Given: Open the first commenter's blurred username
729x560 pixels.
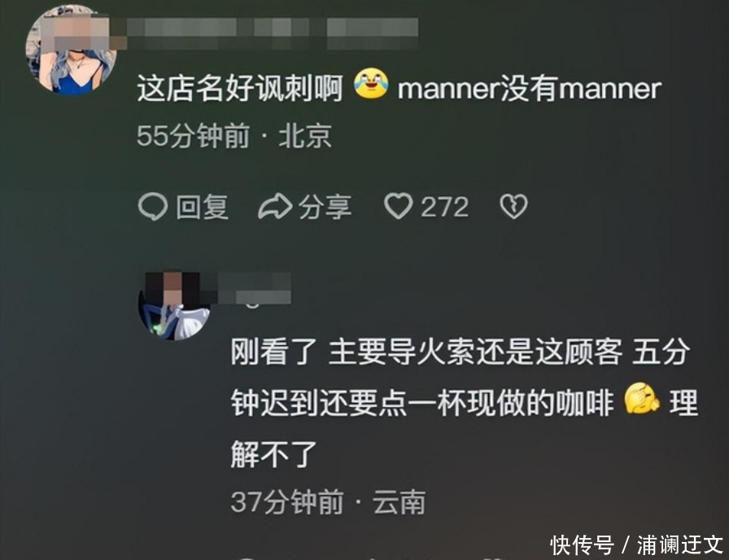Looking at the screenshot, I should [272, 33].
